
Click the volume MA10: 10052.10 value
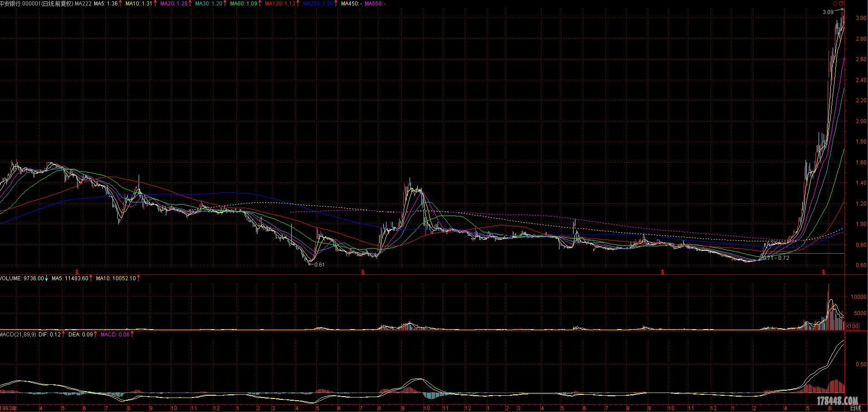point(116,278)
